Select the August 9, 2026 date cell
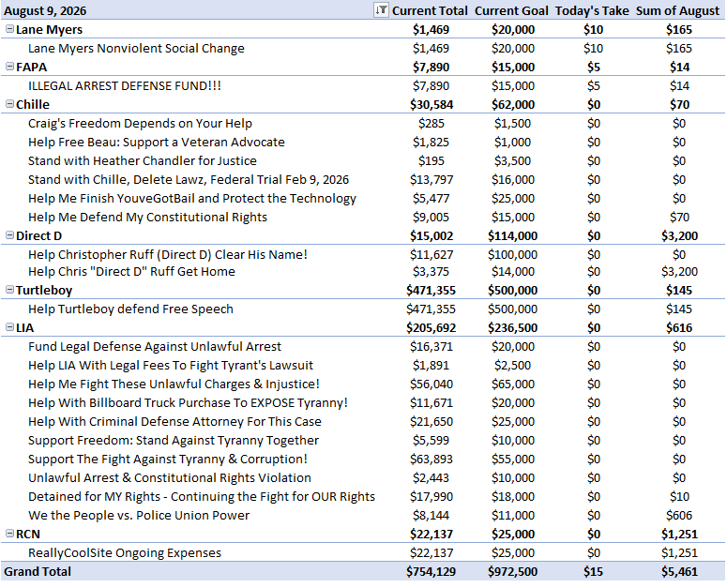Viewport: 727px width, 588px height. point(45,10)
